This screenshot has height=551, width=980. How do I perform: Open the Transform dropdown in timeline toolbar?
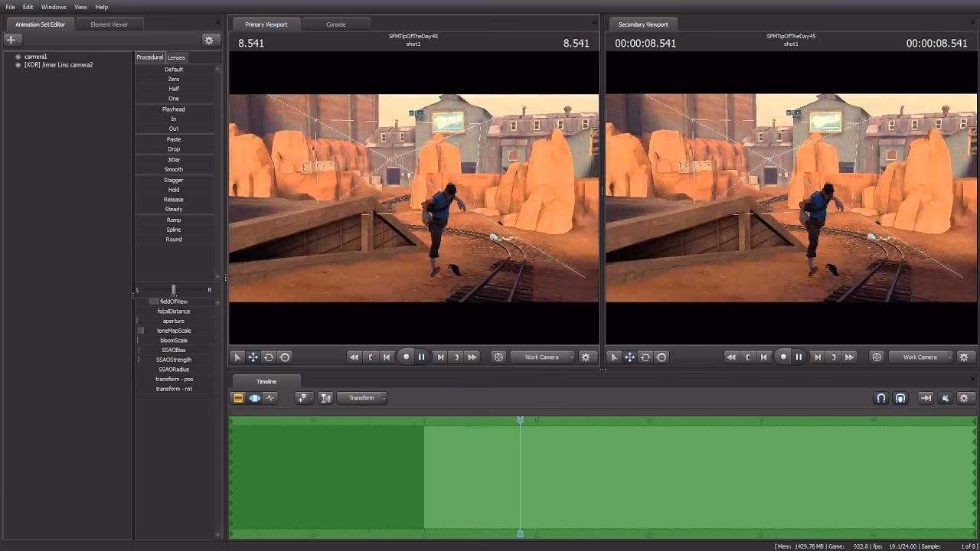(x=363, y=398)
